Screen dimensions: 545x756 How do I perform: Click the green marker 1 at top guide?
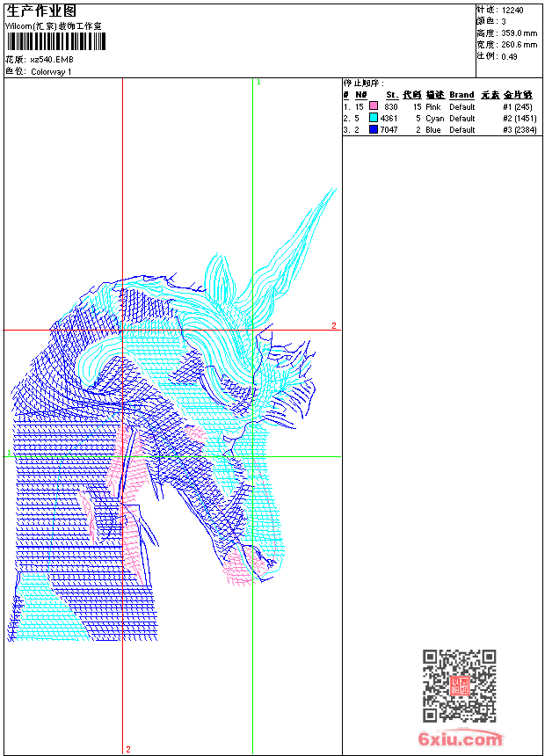pyautogui.click(x=258, y=82)
